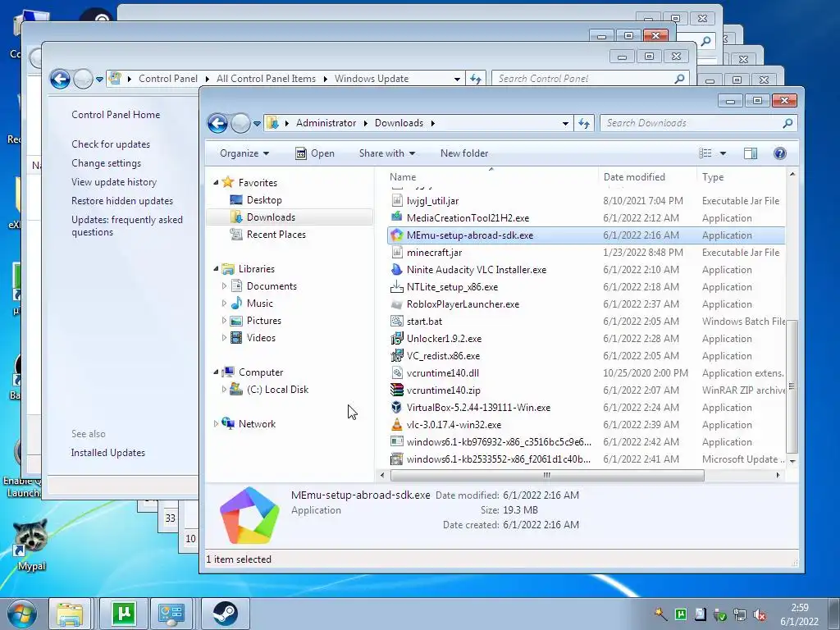Click Restore hidden updates link

pos(122,201)
